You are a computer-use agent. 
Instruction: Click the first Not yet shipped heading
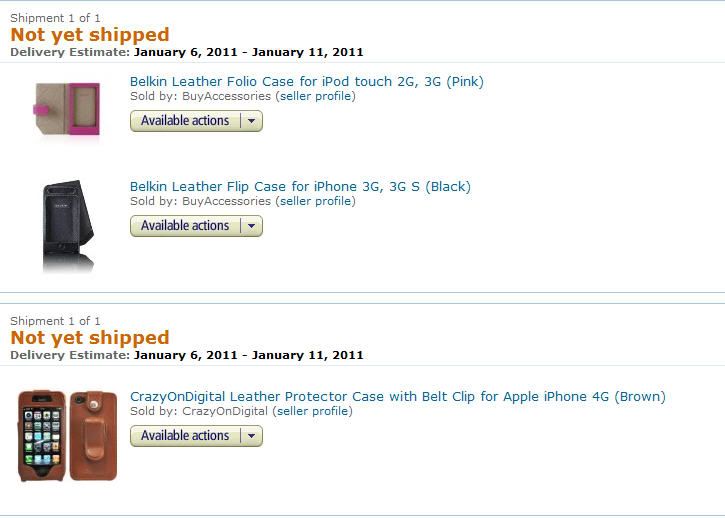[x=90, y=35]
